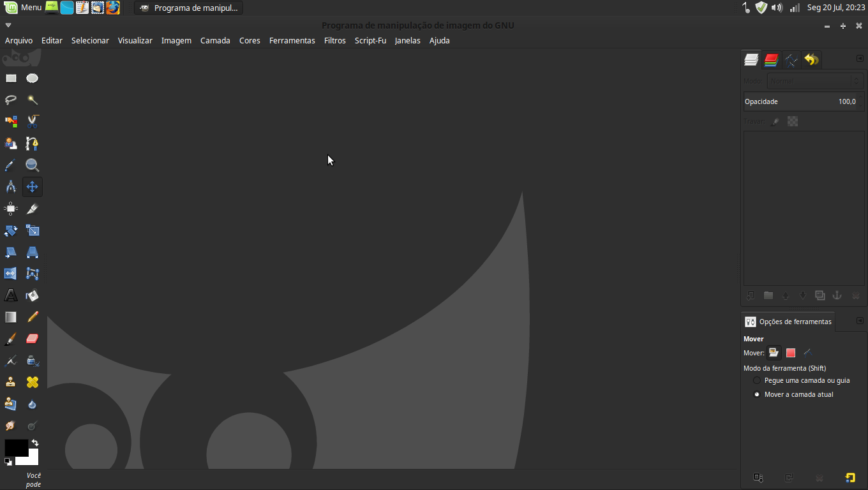The width and height of the screenshot is (868, 490).
Task: Activate the Blend gradient tool
Action: (11, 317)
